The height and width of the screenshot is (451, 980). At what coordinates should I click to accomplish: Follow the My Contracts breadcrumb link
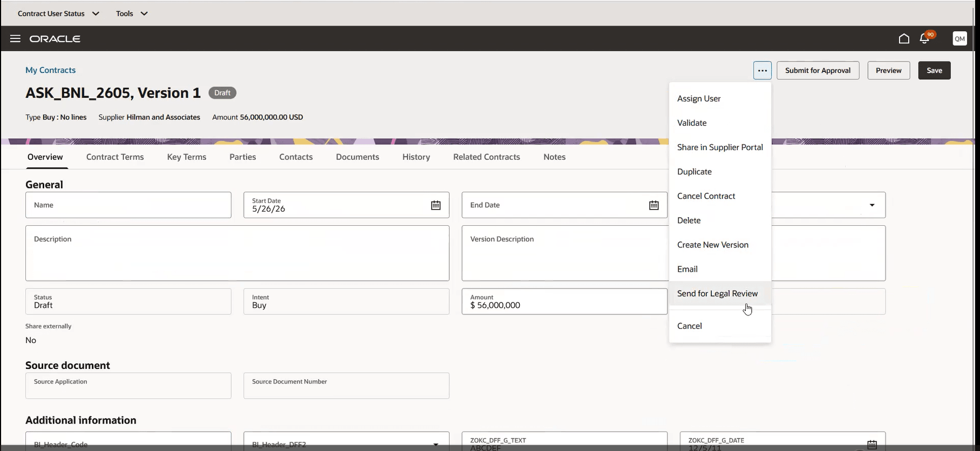50,70
